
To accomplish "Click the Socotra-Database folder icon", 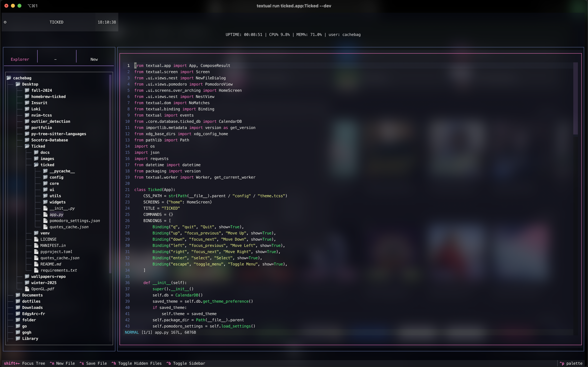I will 27,140.
